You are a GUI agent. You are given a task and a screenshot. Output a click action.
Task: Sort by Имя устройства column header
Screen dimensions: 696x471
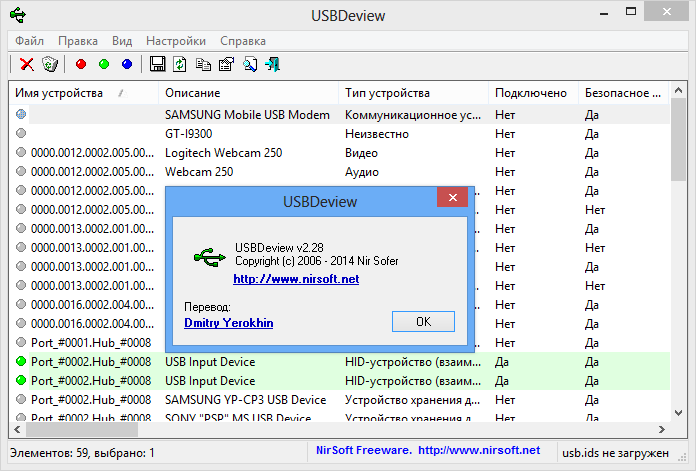(83, 93)
